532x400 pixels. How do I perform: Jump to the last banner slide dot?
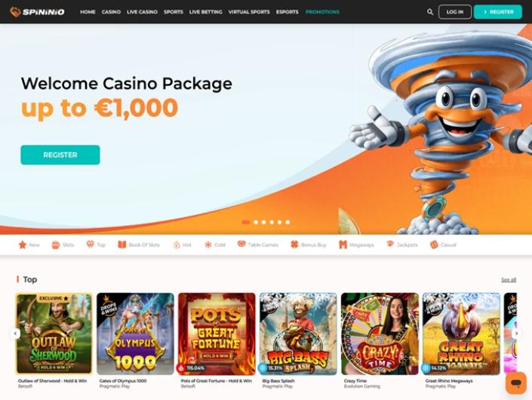(288, 222)
